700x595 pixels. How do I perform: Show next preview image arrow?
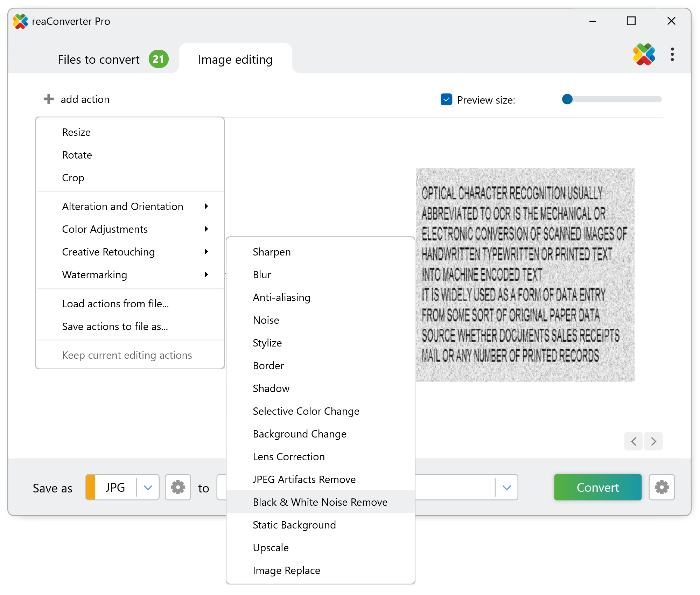tap(653, 441)
